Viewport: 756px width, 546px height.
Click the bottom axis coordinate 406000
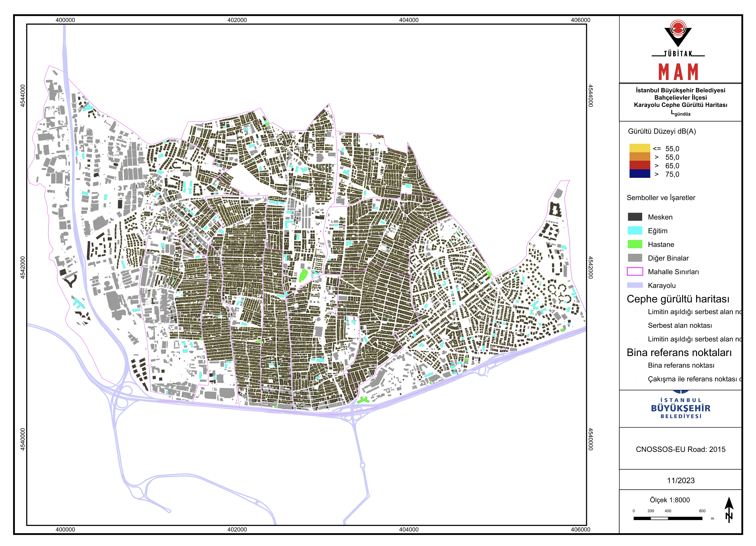pos(580,530)
